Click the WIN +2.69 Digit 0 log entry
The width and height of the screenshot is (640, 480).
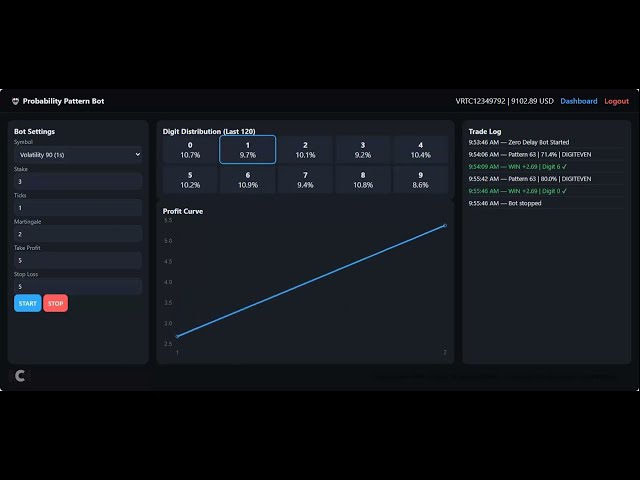(x=546, y=191)
